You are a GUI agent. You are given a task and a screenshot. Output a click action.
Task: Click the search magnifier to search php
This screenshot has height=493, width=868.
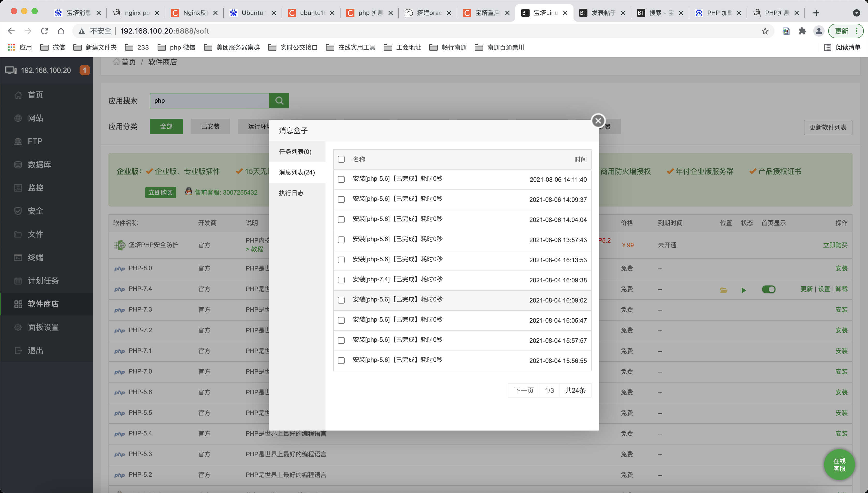coord(279,101)
